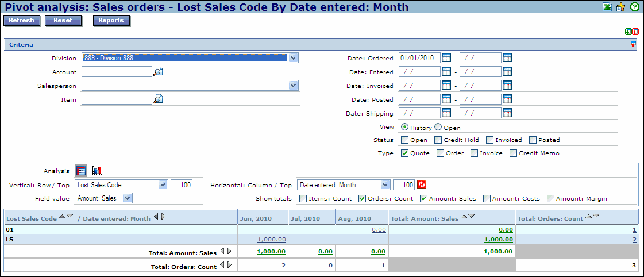Enable the Amount: Costs totals checkbox
The image size is (644, 277).
pos(487,199)
